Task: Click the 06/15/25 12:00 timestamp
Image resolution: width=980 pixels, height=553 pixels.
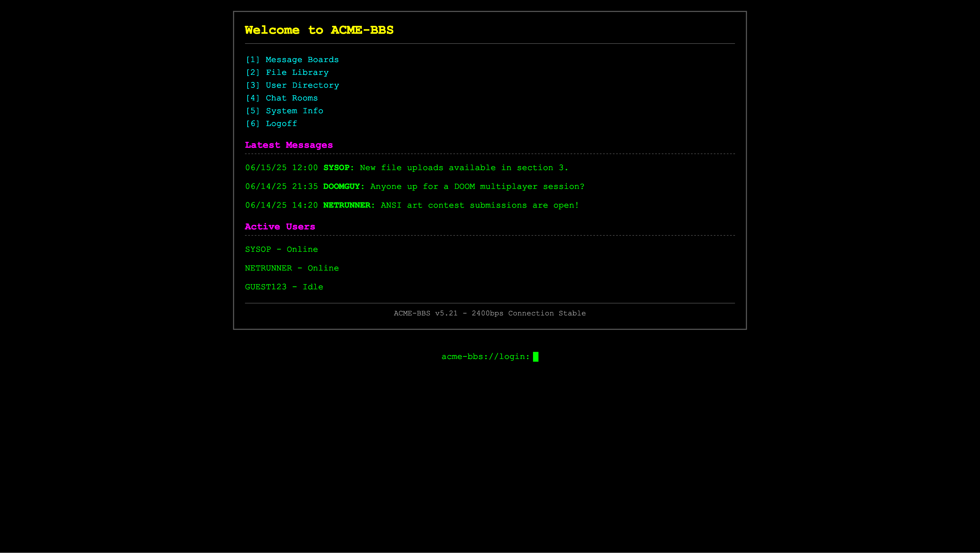Action: pos(281,167)
